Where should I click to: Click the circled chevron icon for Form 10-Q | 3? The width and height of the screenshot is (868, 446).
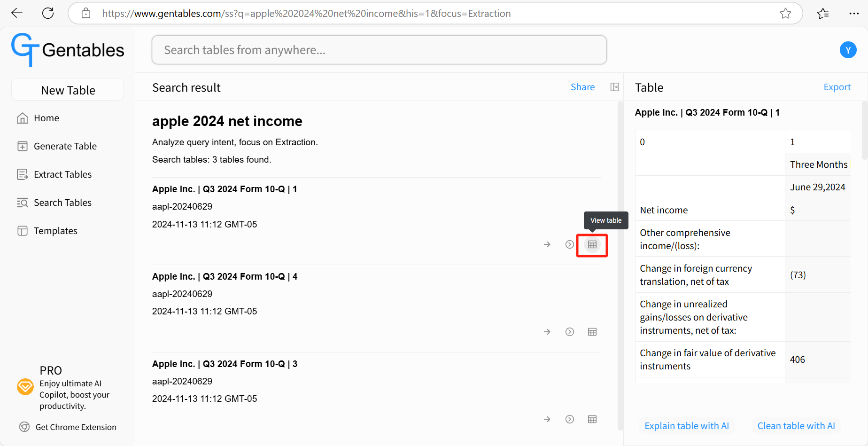coord(570,419)
